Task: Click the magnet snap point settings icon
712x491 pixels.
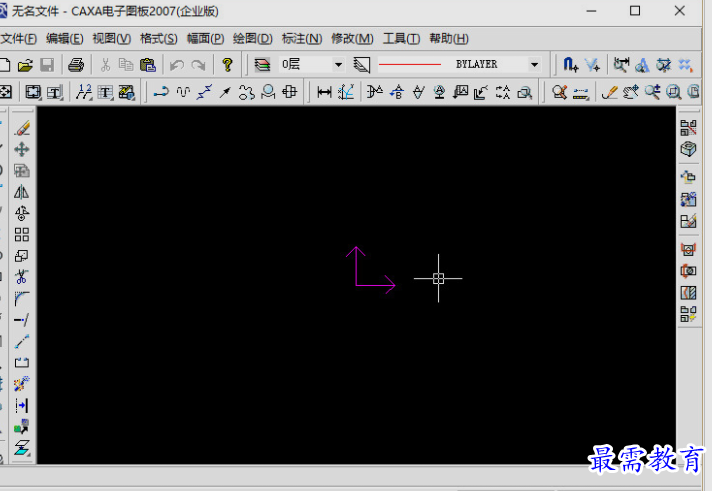Action: 570,65
